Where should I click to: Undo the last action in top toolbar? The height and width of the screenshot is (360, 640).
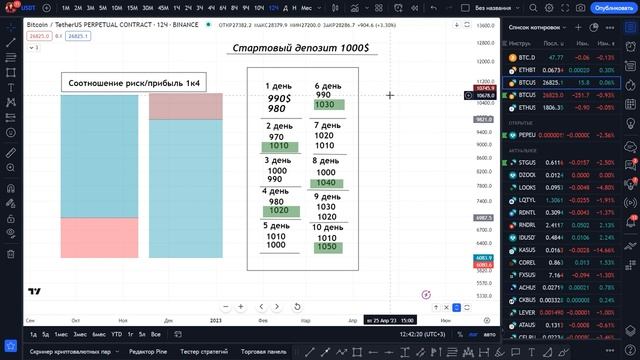pyautogui.click(x=434, y=8)
